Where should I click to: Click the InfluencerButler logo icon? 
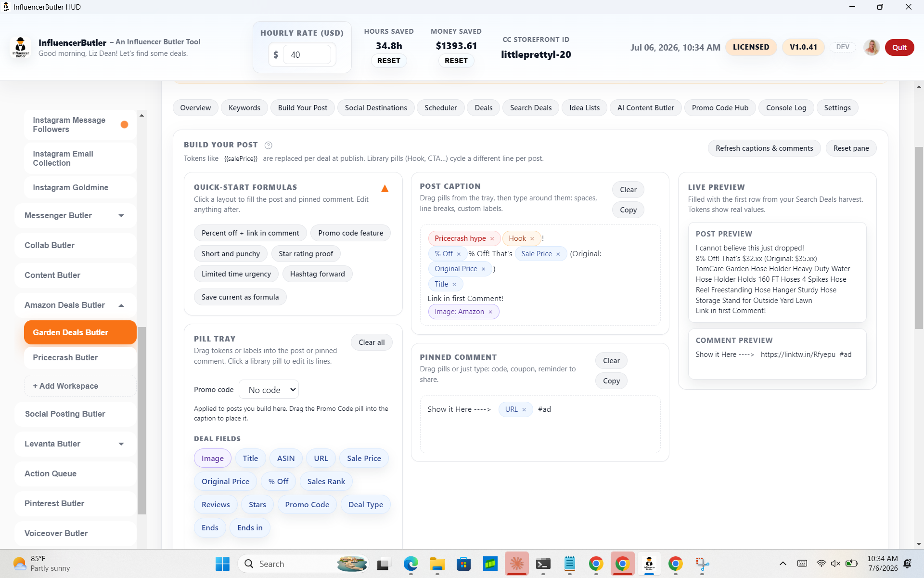[20, 47]
